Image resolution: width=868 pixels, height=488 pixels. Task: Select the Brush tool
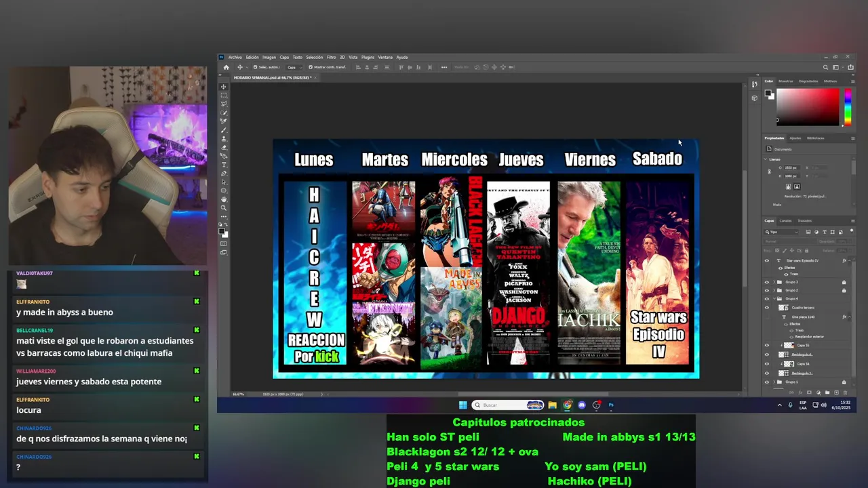[x=224, y=129]
